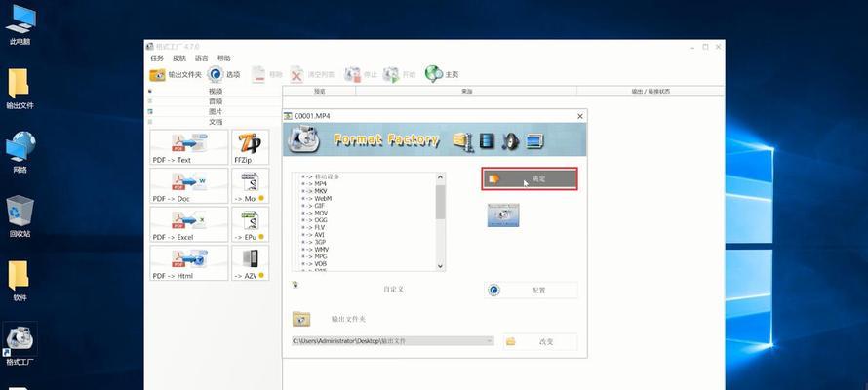Open the output path dropdown

click(x=490, y=341)
